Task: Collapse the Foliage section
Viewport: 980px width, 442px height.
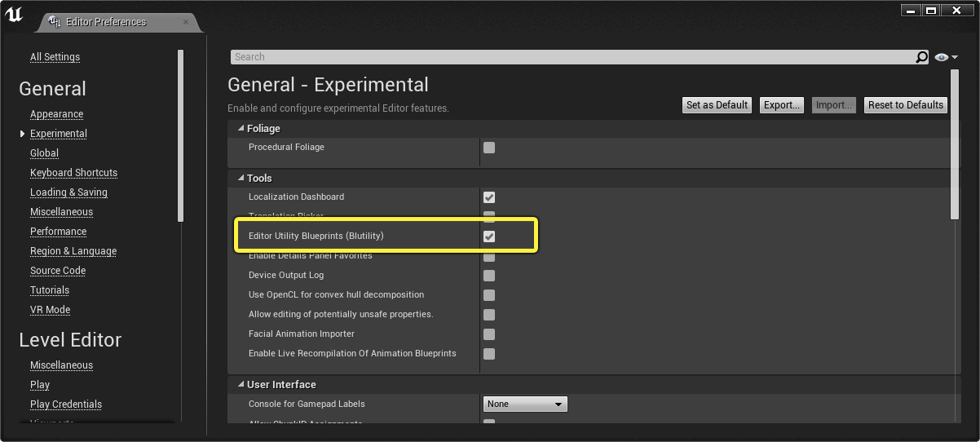Action: click(241, 129)
